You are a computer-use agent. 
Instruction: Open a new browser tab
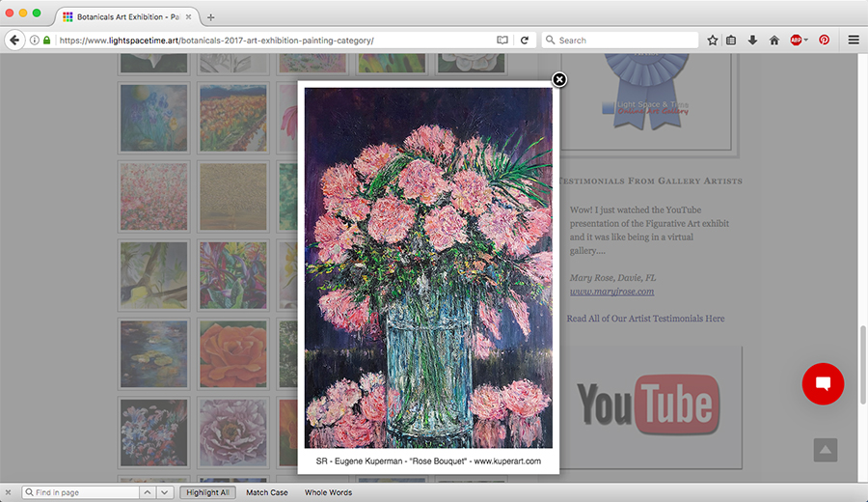click(211, 17)
